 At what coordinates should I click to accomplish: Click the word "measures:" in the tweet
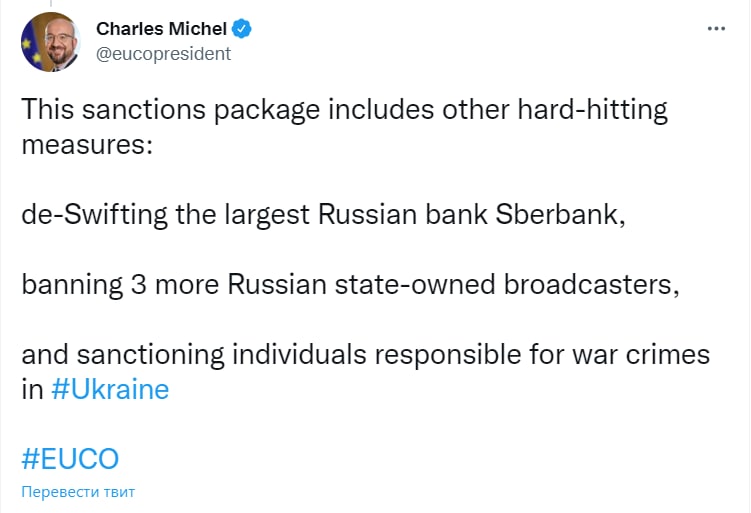86,144
